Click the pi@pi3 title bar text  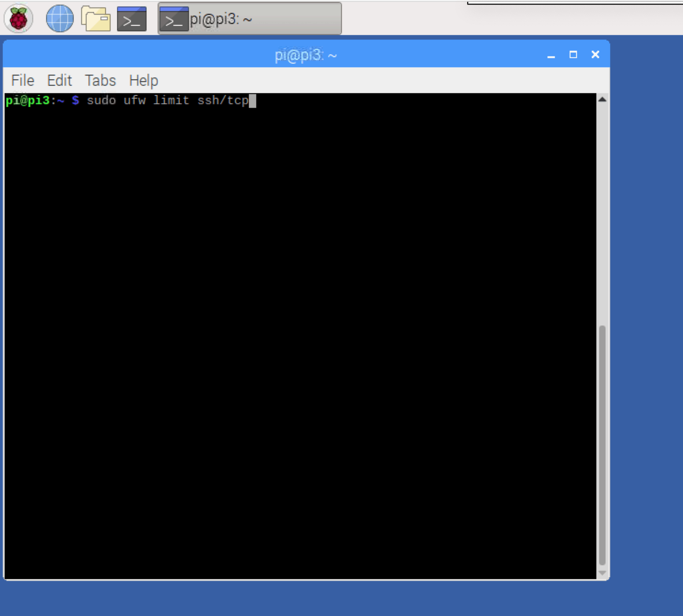[x=306, y=54]
